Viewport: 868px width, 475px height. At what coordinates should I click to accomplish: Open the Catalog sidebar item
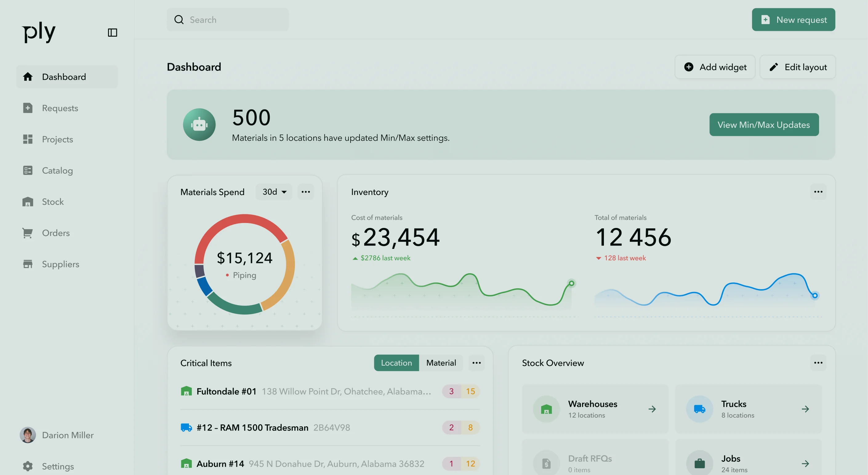click(57, 171)
